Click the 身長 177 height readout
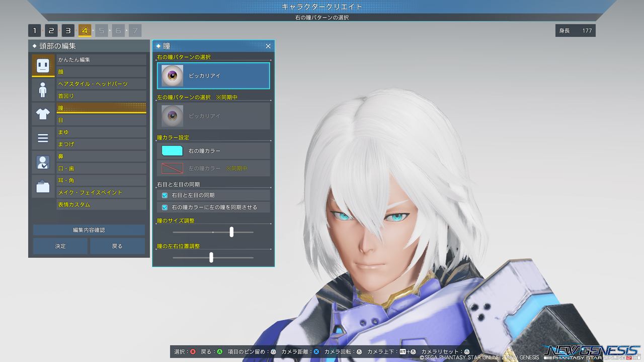 coord(576,31)
